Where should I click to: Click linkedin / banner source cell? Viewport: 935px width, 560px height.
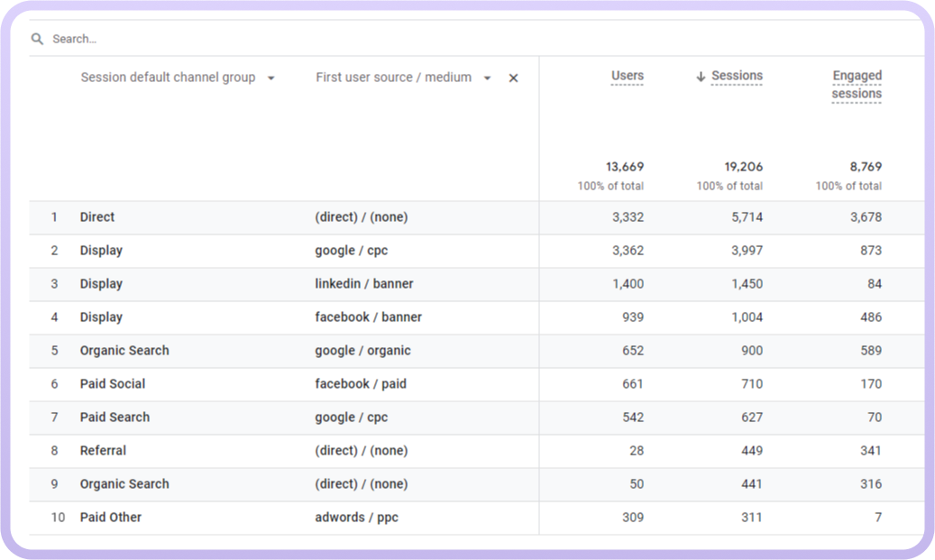[x=363, y=284]
